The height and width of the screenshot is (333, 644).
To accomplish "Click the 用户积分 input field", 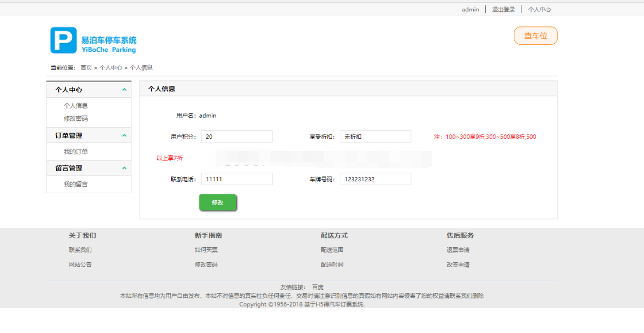I will tap(237, 137).
